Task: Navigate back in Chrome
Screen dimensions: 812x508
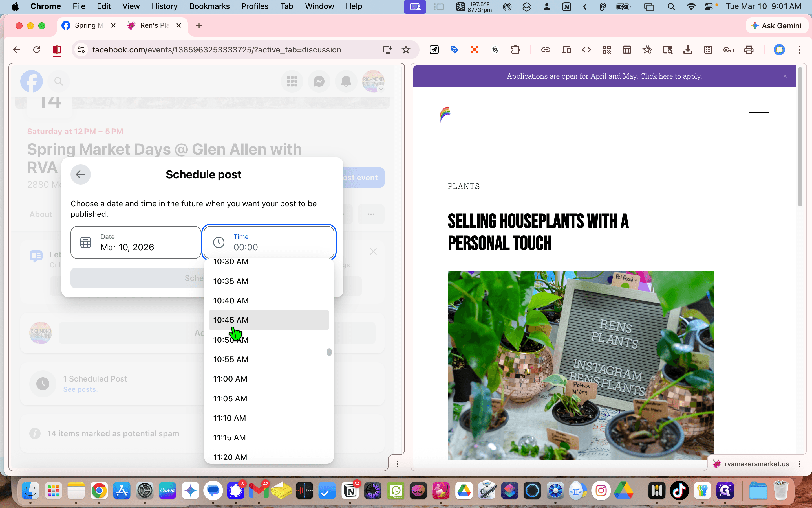Action: [x=16, y=50]
